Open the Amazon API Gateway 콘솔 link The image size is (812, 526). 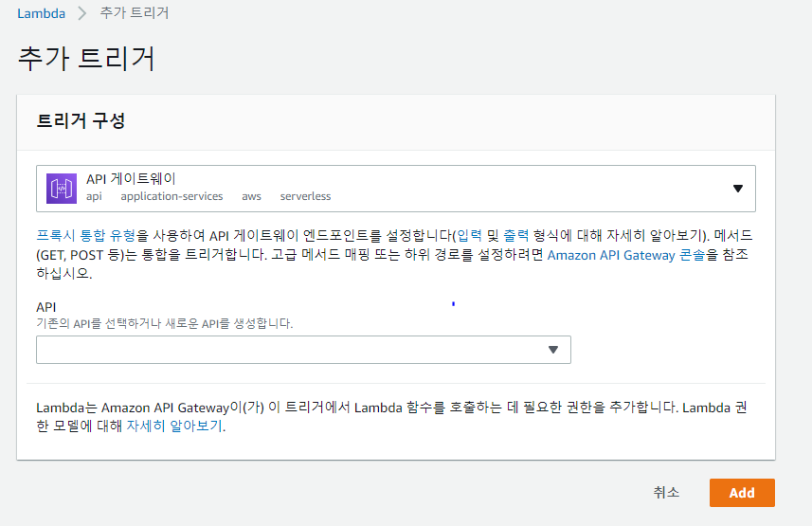click(x=626, y=255)
